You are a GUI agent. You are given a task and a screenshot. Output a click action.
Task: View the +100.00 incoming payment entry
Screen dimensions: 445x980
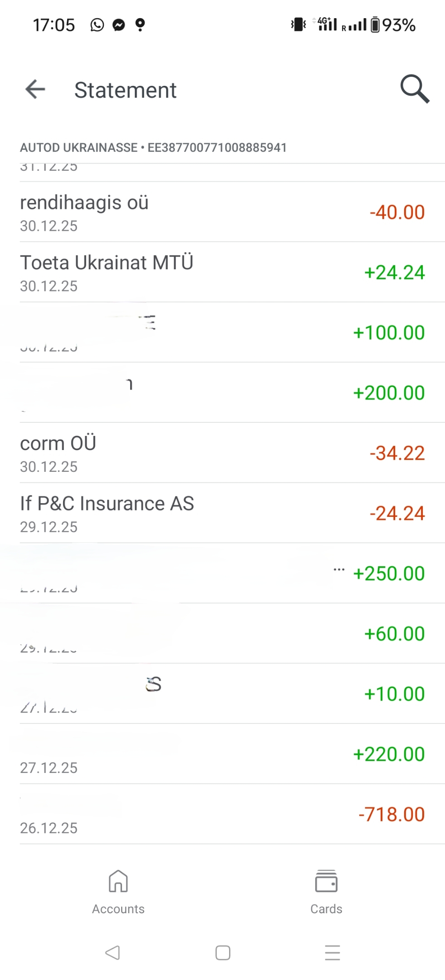(x=222, y=332)
